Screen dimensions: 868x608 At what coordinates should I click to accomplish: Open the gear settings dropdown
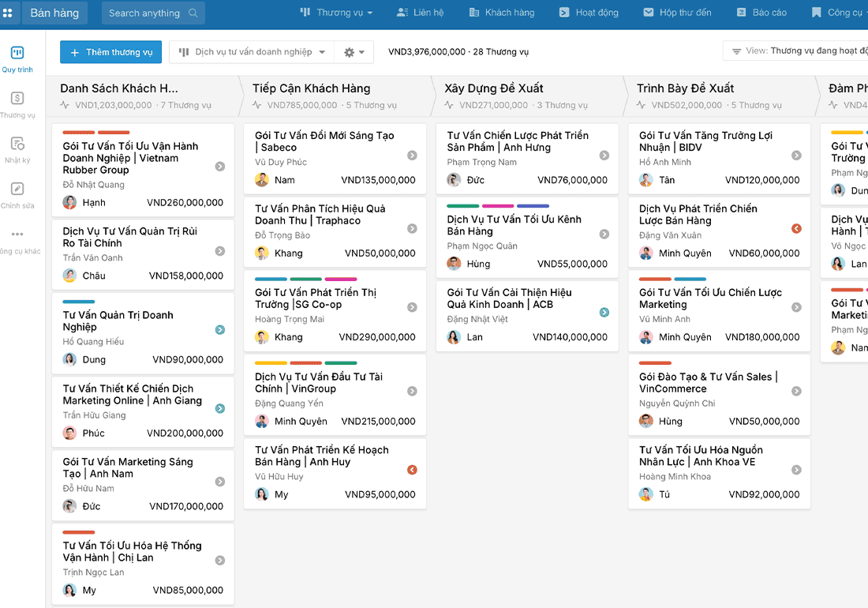pyautogui.click(x=354, y=52)
